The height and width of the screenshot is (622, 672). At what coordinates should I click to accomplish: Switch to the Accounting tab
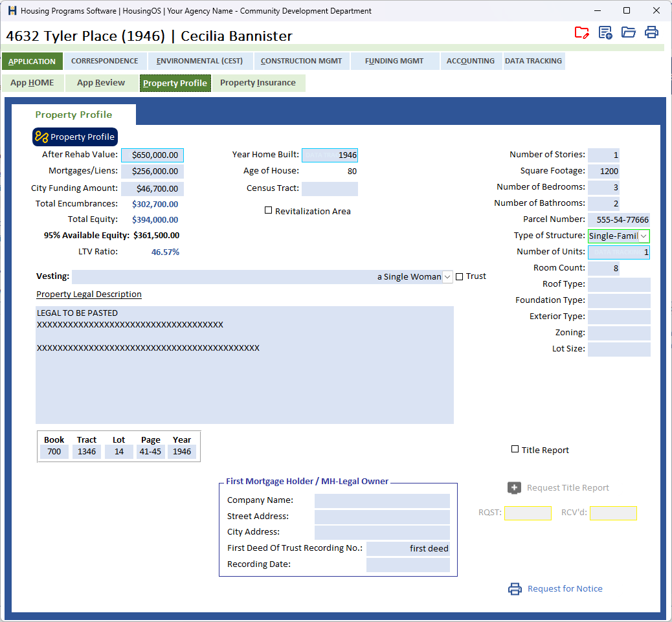pyautogui.click(x=471, y=61)
